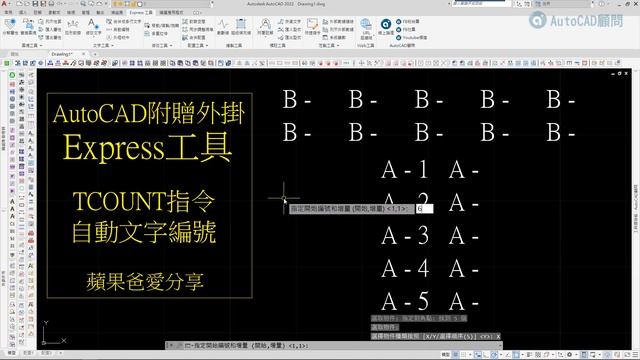This screenshot has width=640, height=360.
Task: Switch to the 精選應用程式 ribbon tab
Action: (x=171, y=13)
